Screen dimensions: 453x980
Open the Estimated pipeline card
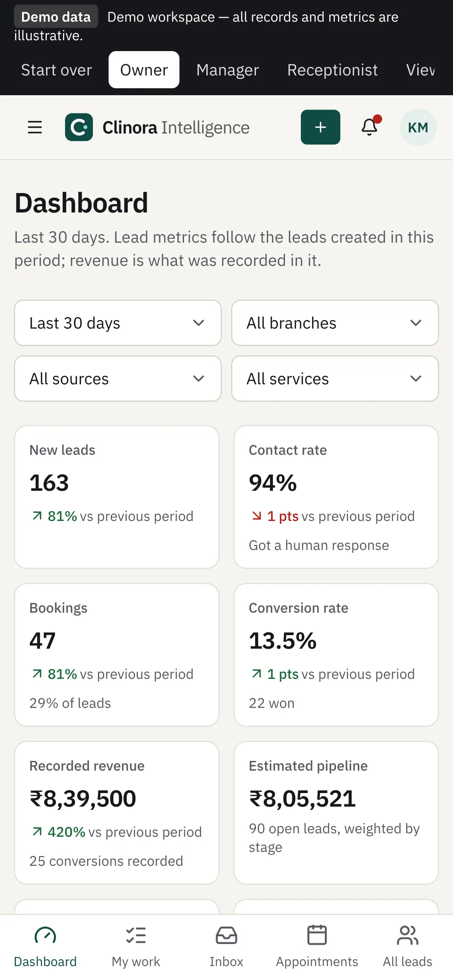coord(336,813)
